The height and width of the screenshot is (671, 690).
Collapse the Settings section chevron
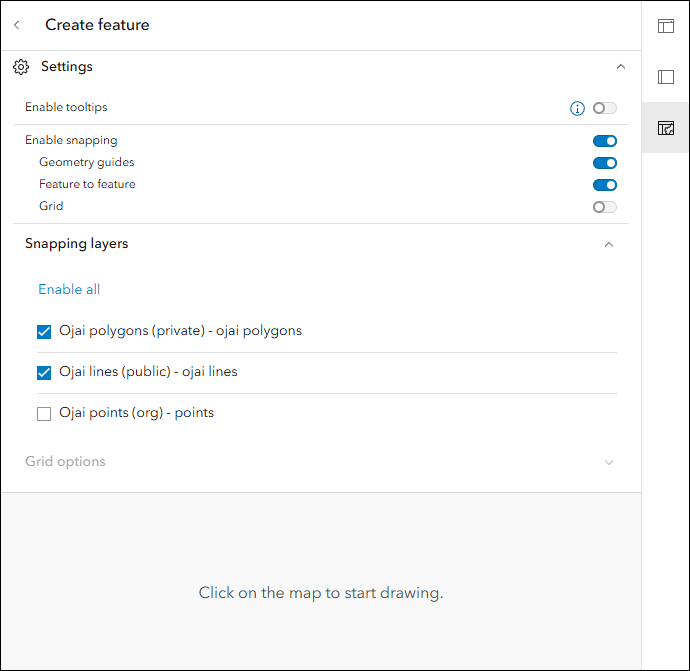(620, 67)
